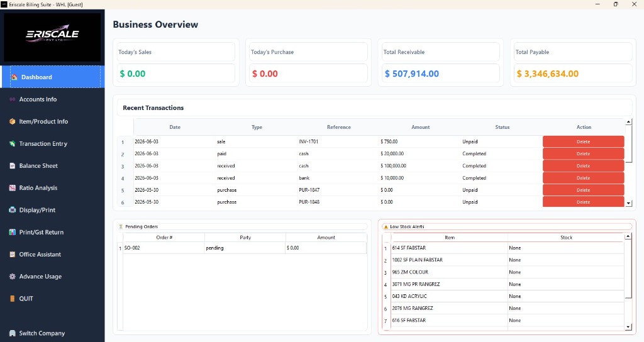Click the Recent Transactions scroll-down arrow
The image size is (644, 342).
coord(628,203)
